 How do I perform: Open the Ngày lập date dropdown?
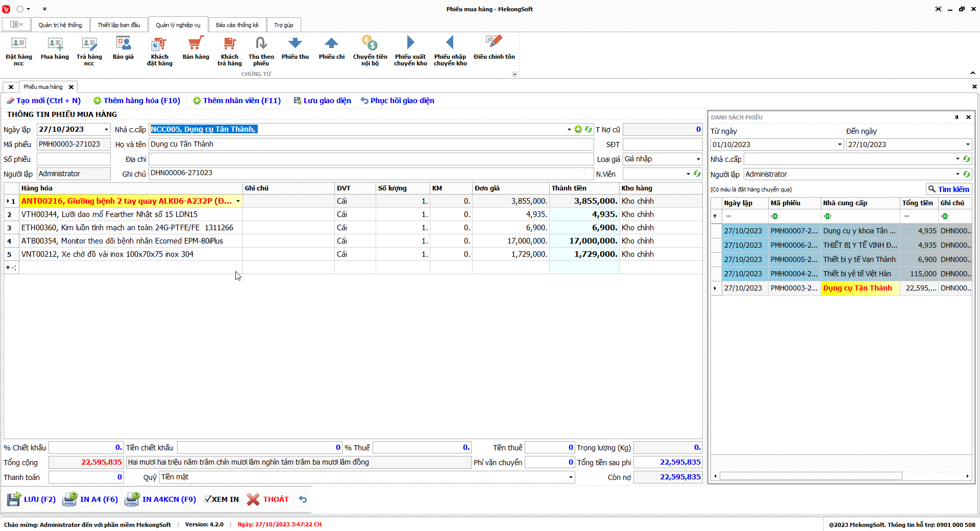106,130
